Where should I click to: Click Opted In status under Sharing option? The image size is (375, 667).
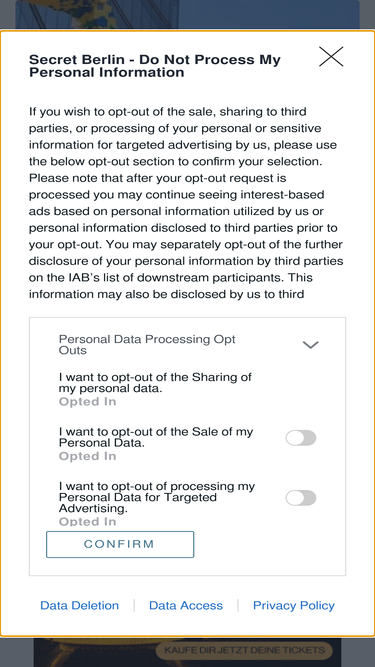[87, 402]
